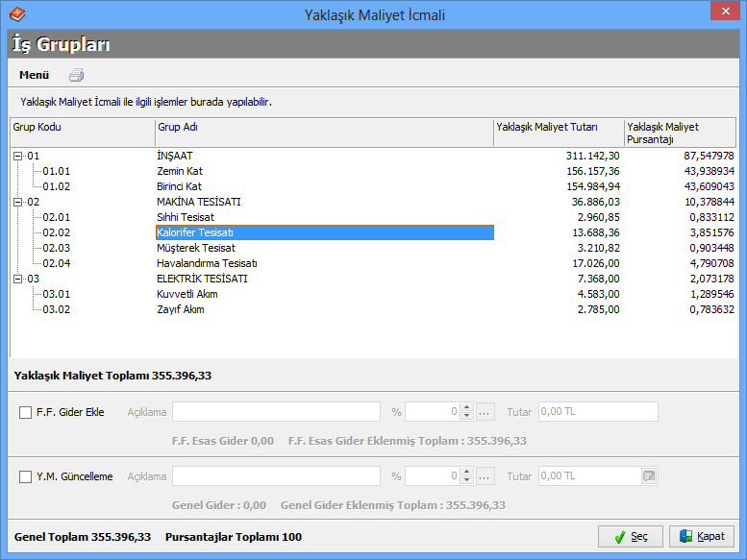The height and width of the screenshot is (560, 747).
Task: Click the Grup Adı column header
Action: tap(323, 127)
